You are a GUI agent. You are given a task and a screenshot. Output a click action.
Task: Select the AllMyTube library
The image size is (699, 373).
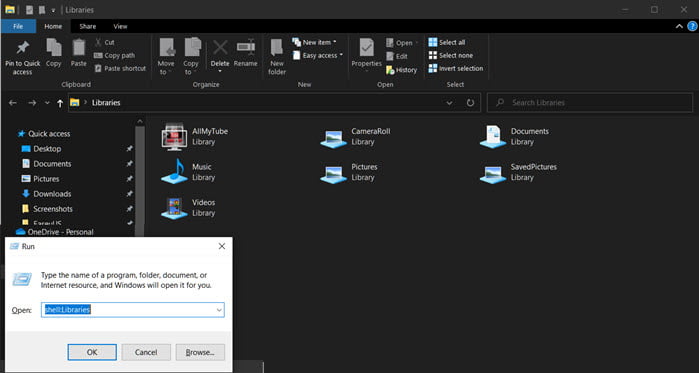point(195,136)
